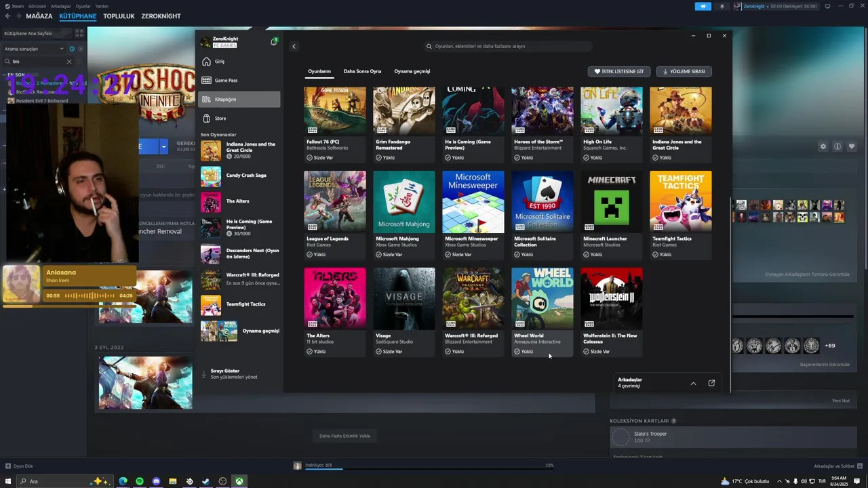Open the Microsoft Solitaire Collection tile

pyautogui.click(x=542, y=215)
